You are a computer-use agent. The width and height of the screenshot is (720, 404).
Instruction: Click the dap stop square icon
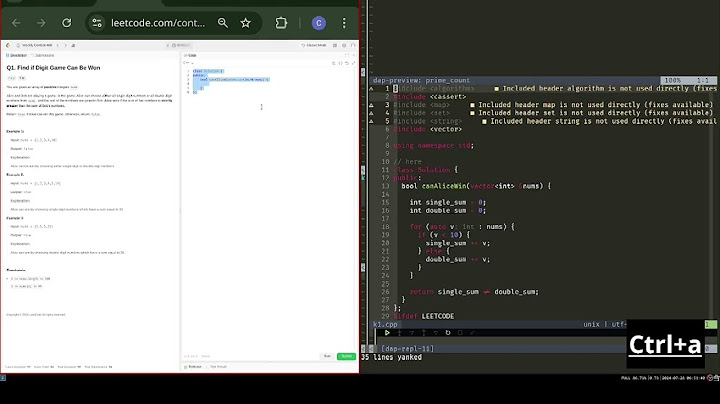click(460, 333)
